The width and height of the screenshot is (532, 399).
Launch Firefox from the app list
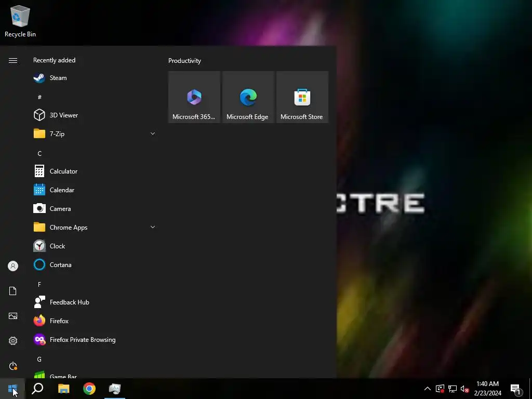[95, 321]
